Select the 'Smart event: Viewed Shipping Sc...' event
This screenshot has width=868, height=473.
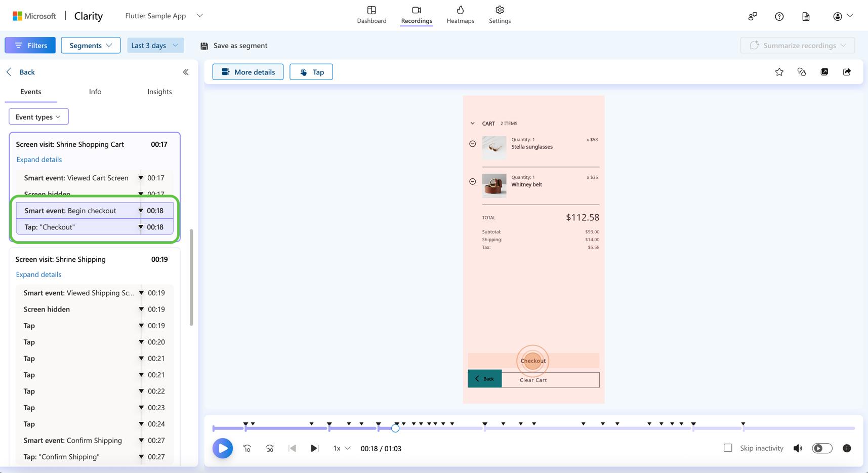tap(95, 293)
